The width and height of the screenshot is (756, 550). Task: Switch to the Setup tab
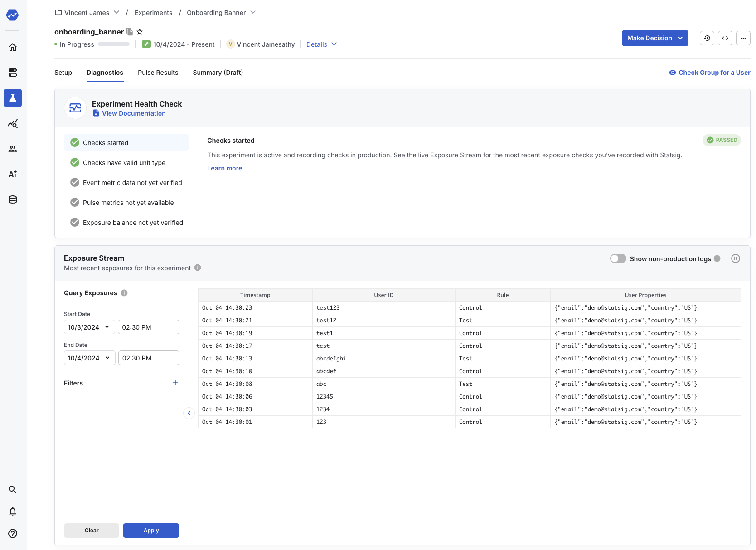click(63, 73)
